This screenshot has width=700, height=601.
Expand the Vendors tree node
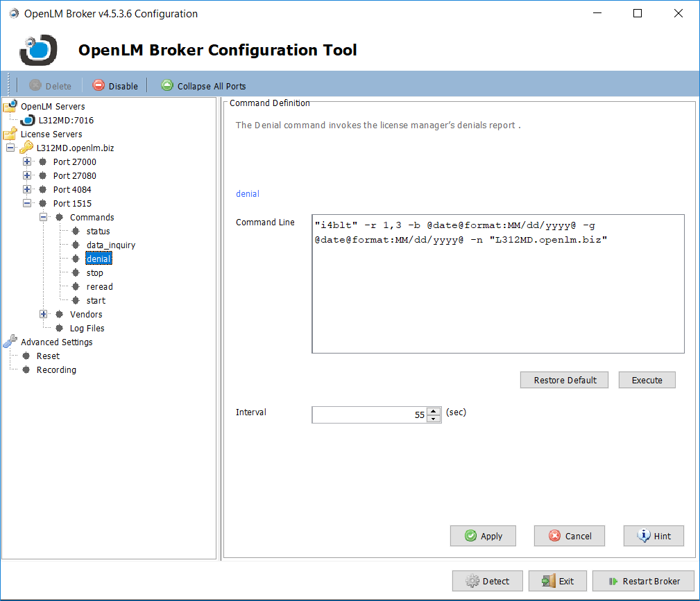tap(44, 314)
